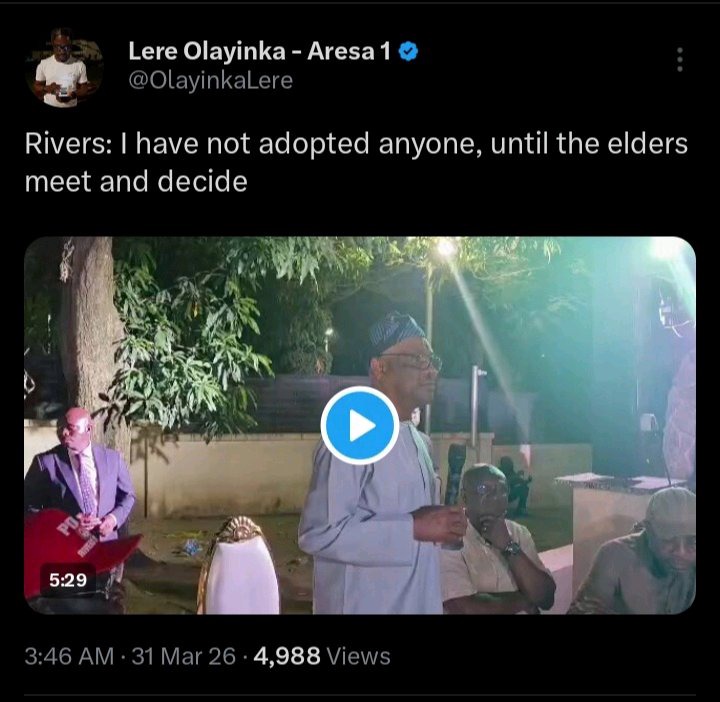This screenshot has height=702, width=720.
Task: Click "meet and decide" in the tweet
Action: 136,183
